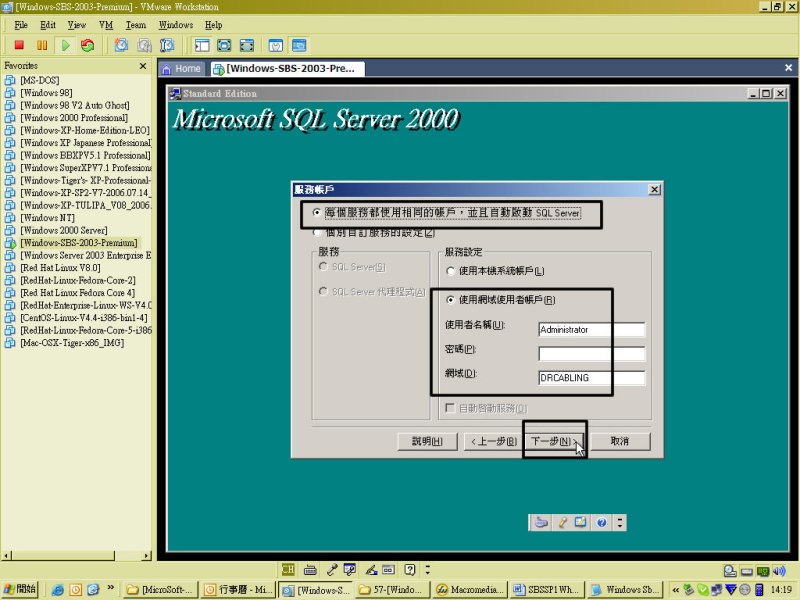The width and height of the screenshot is (800, 600).
Task: Toggle the sidebar view toolbar icon
Action: 202,45
